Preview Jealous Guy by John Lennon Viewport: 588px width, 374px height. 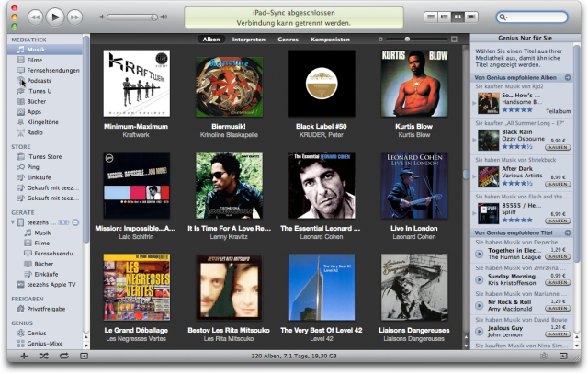[480, 332]
